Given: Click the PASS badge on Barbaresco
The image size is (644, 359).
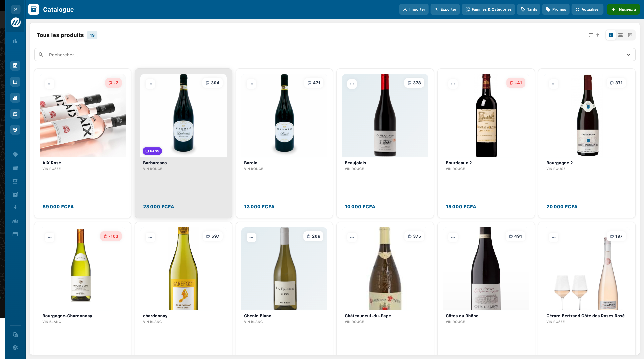Looking at the screenshot, I should 152,151.
